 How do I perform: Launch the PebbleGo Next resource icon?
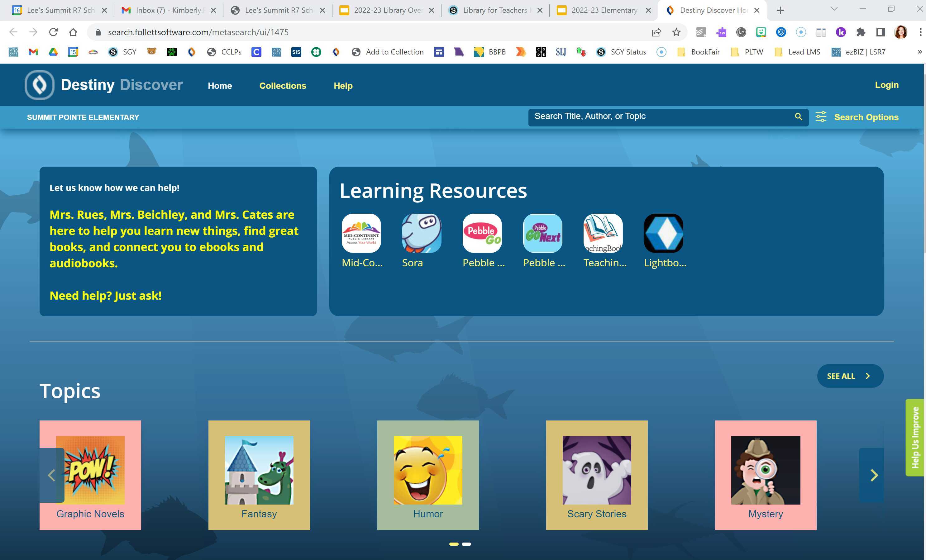point(542,233)
